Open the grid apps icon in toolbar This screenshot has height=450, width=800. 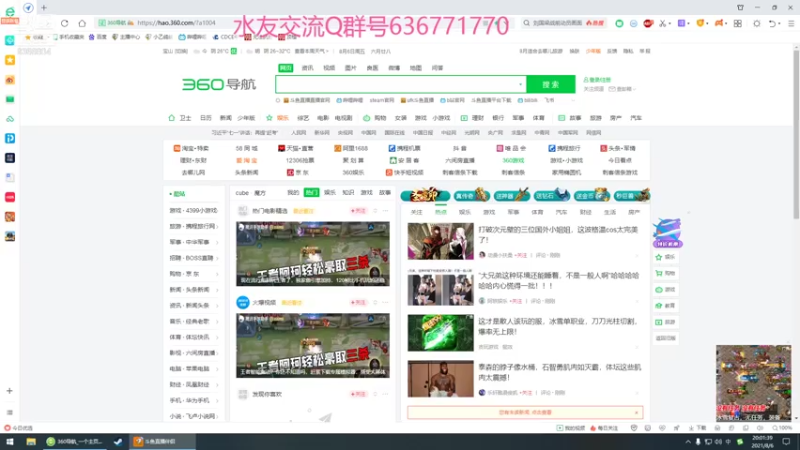click(x=738, y=23)
